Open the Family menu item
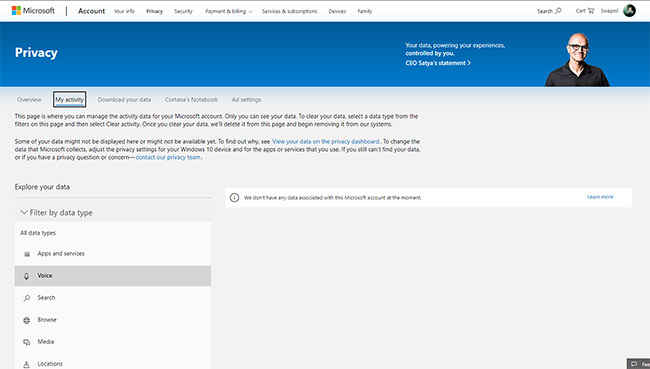This screenshot has width=650, height=369. pyautogui.click(x=365, y=11)
